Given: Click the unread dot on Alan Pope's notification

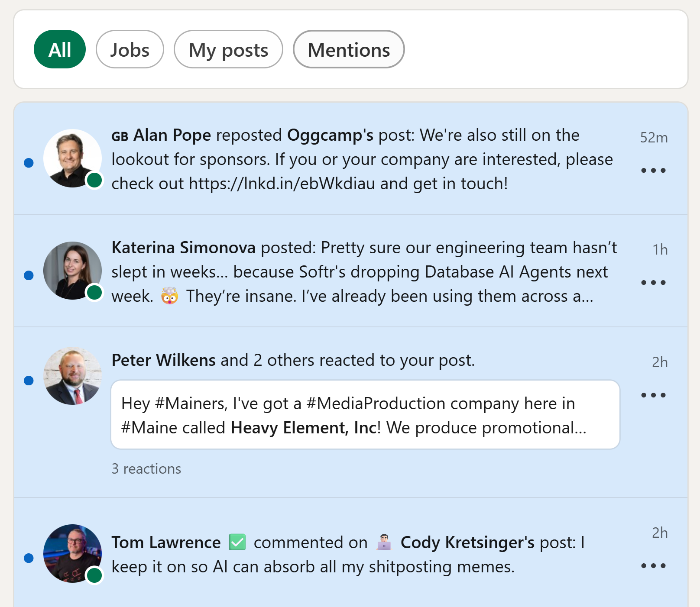Looking at the screenshot, I should pos(29,163).
